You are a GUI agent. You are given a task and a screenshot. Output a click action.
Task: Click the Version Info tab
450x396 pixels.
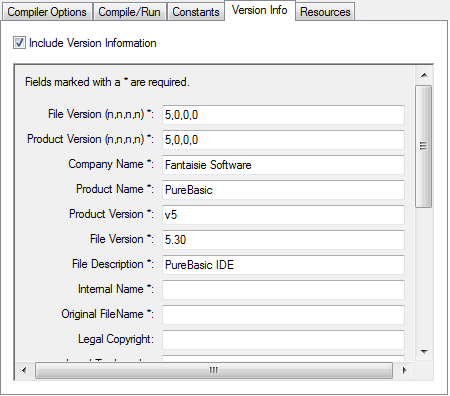tap(260, 10)
